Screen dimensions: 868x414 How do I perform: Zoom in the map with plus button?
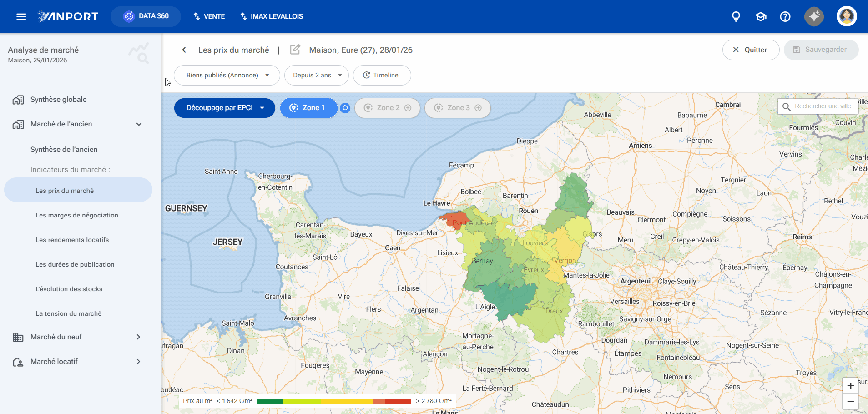coord(850,386)
